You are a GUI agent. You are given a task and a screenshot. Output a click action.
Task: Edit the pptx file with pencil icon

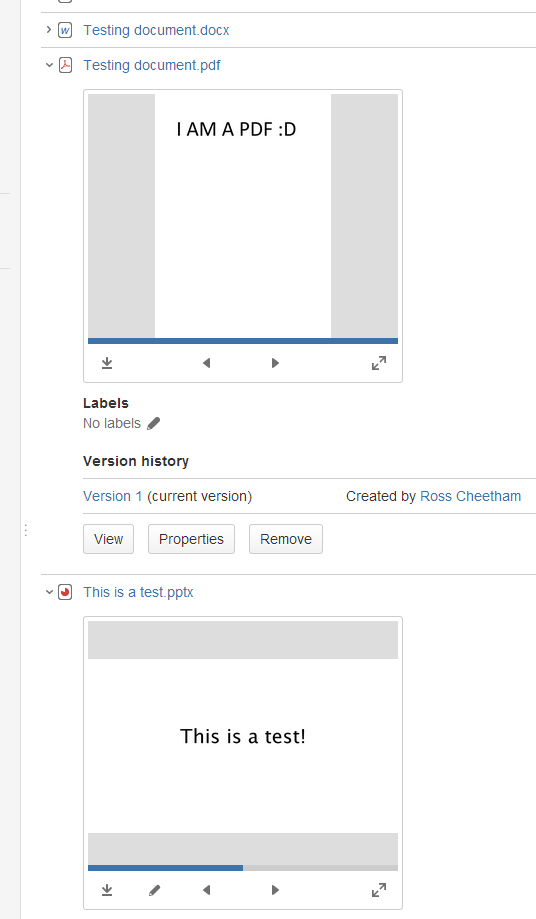click(154, 890)
